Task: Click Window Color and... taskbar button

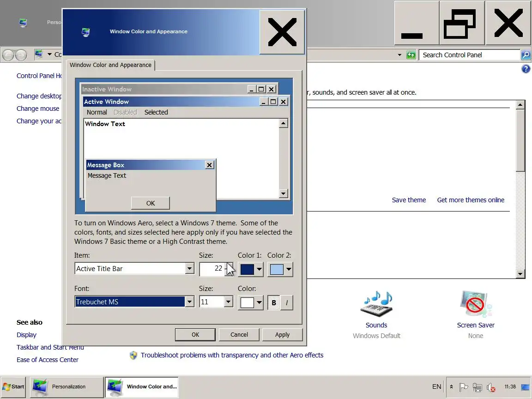Action: [141, 387]
